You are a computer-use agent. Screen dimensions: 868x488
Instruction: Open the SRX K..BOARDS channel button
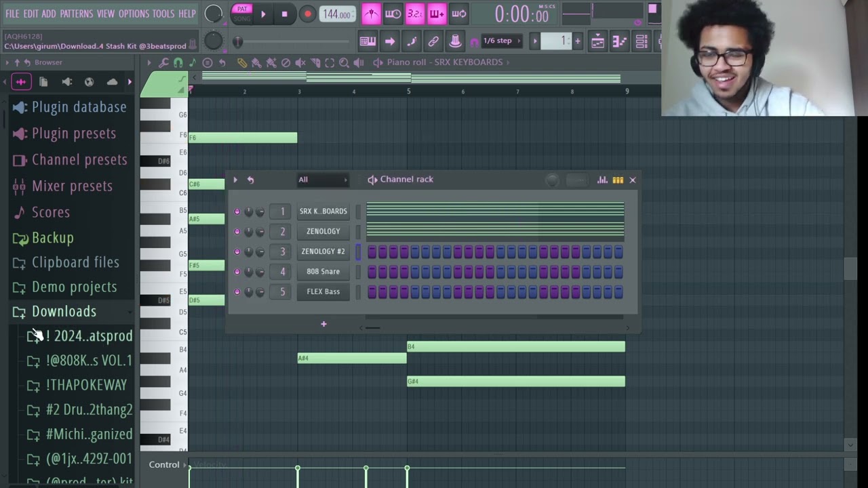323,211
